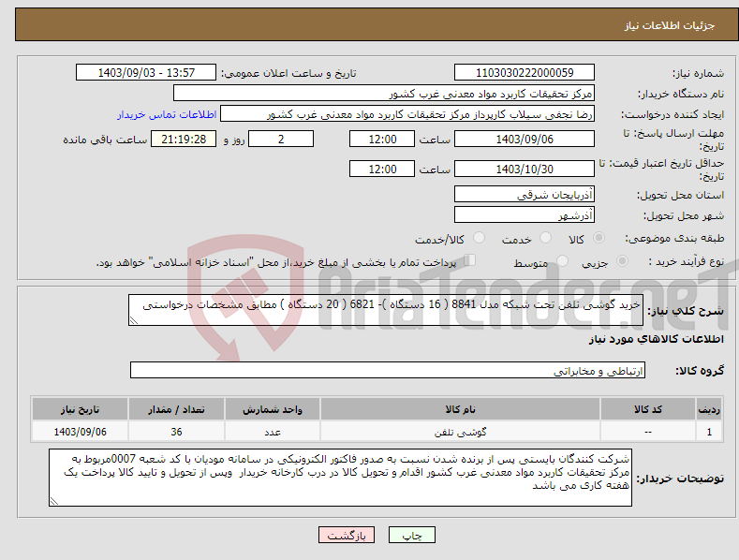Click the announcement date field 1403/09/03 - 13:57
Image resolution: width=739 pixels, height=560 pixels.
pos(145,73)
